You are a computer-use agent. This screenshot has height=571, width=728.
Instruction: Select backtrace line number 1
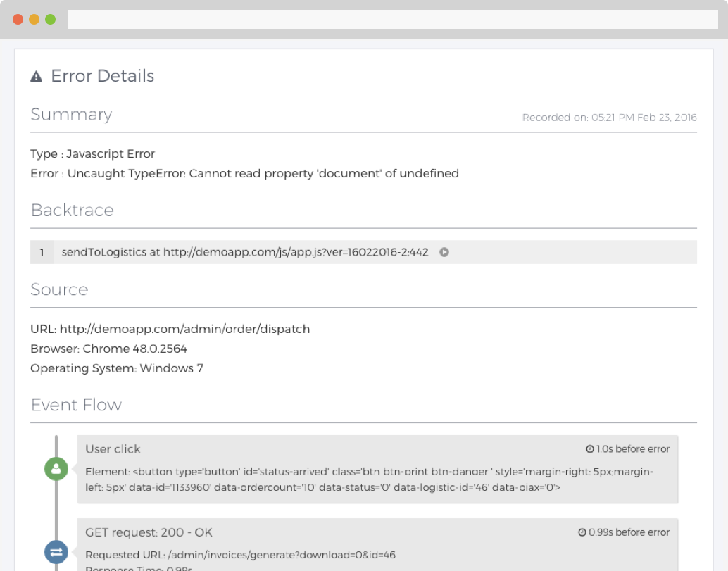[x=42, y=252]
